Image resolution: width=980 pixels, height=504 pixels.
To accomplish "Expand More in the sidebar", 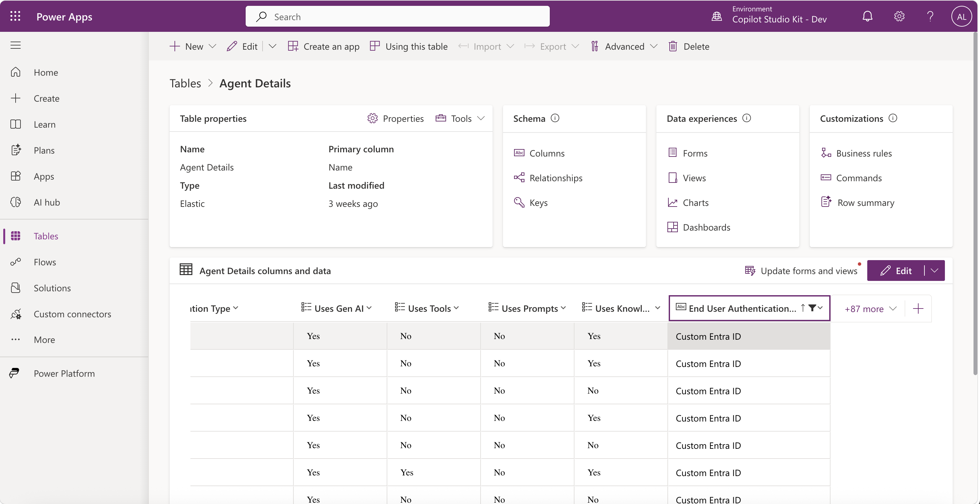I will (44, 339).
